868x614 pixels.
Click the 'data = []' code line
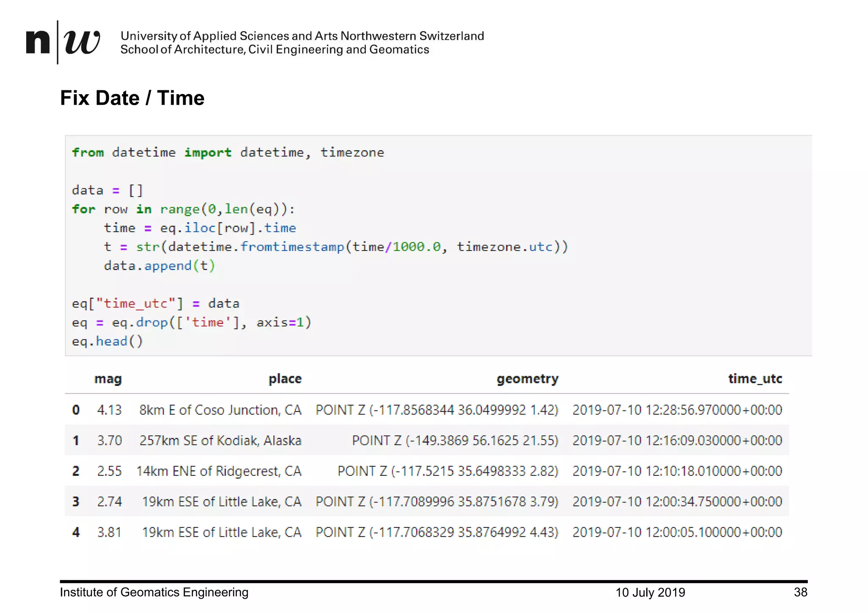[108, 190]
